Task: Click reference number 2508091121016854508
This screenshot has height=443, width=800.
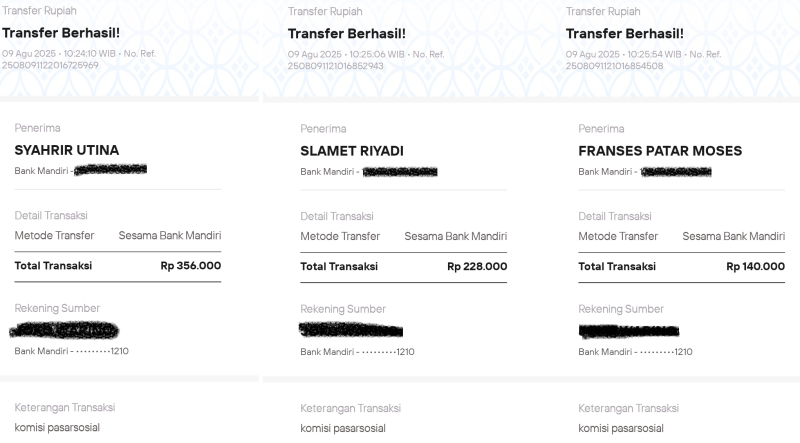Action: (614, 66)
